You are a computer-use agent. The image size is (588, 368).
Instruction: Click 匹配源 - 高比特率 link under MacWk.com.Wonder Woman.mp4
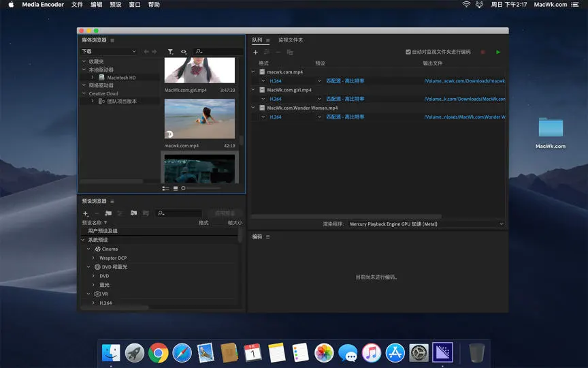coord(345,117)
